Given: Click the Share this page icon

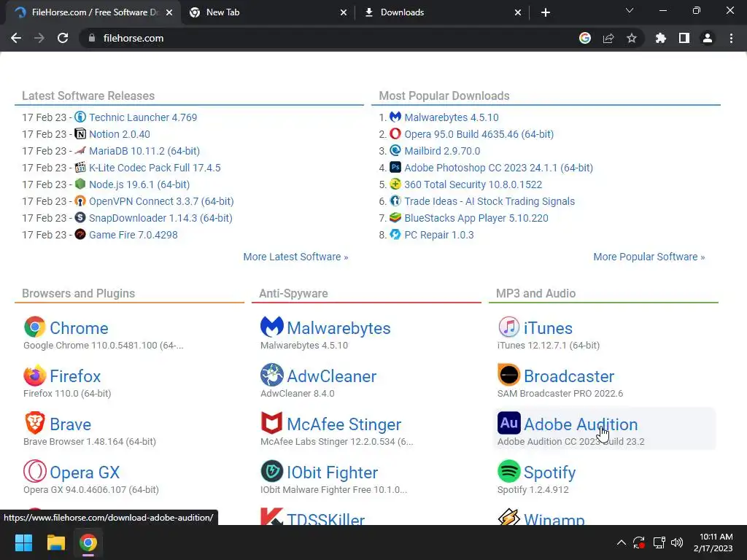Looking at the screenshot, I should tap(608, 38).
